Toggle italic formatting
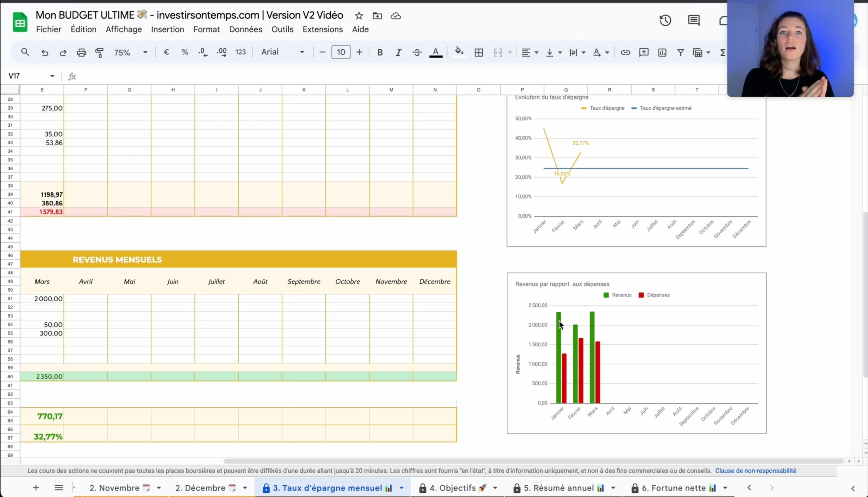The image size is (868, 497). coord(398,52)
